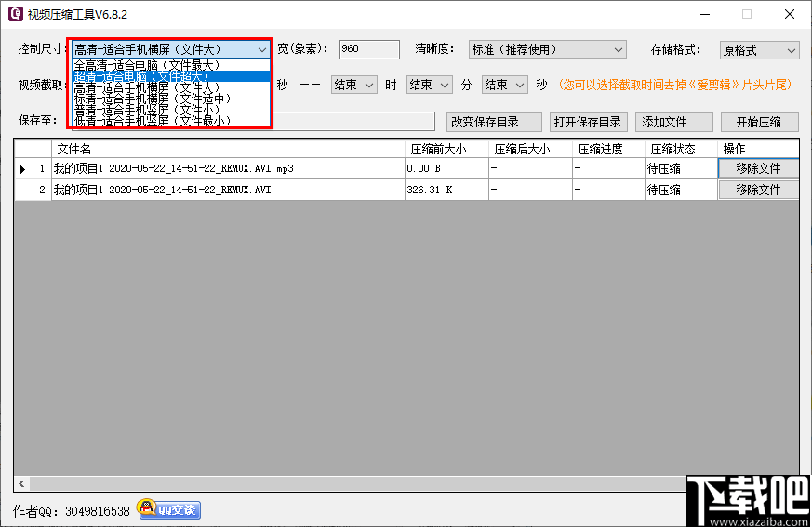Click the 宽(象素) input field showing 960
This screenshot has height=527, width=812.
click(x=369, y=49)
